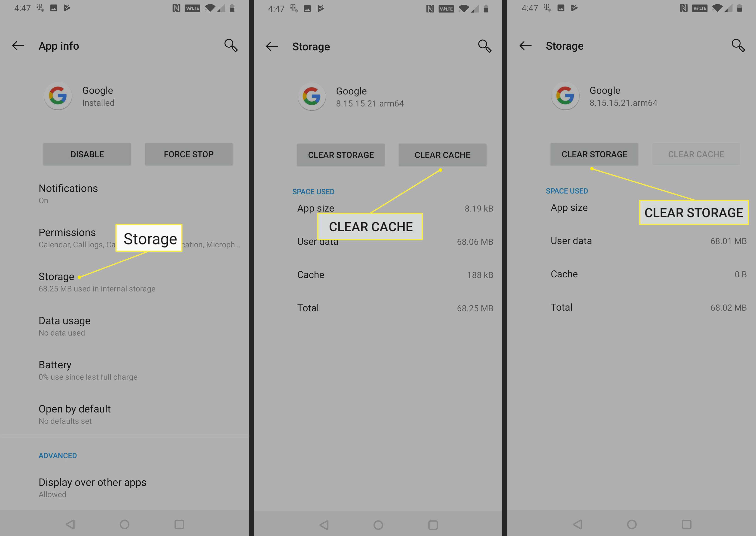The height and width of the screenshot is (536, 756).
Task: Tap CLEAR CACHE button on Storage screen
Action: pos(442,154)
